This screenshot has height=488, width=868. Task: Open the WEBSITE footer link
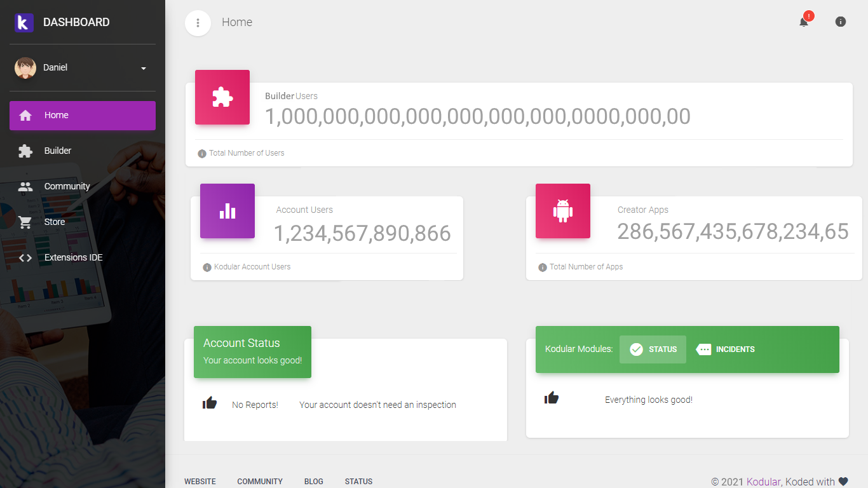tap(200, 482)
